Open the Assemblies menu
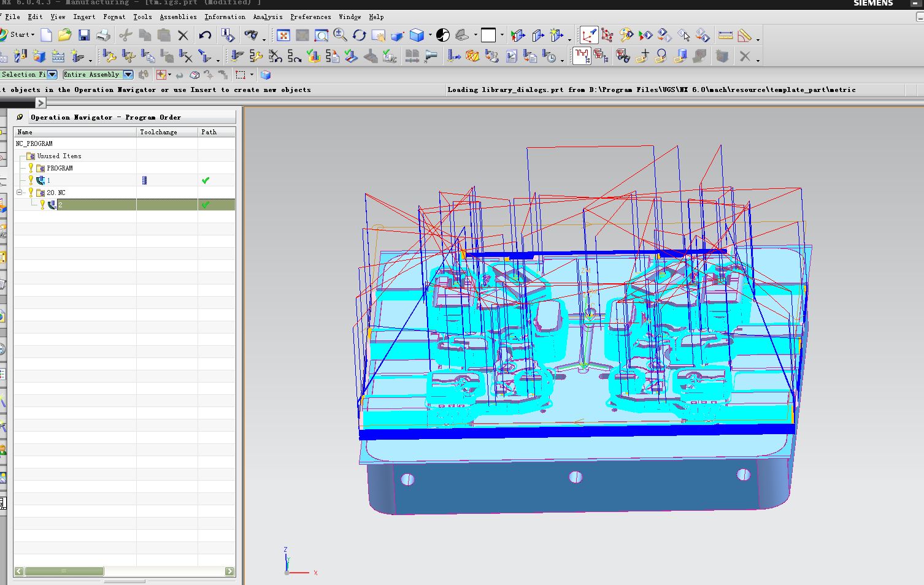 [x=178, y=17]
